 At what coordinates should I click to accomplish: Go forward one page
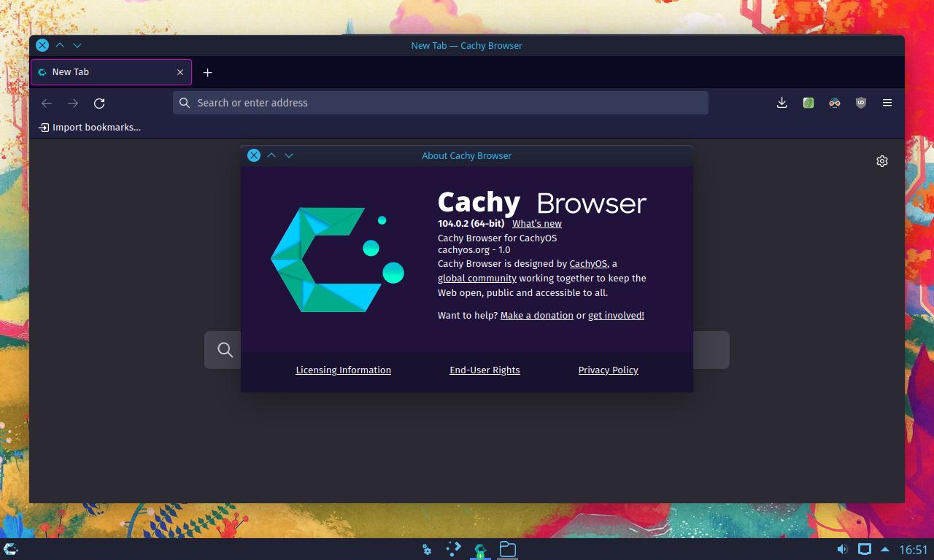[73, 103]
